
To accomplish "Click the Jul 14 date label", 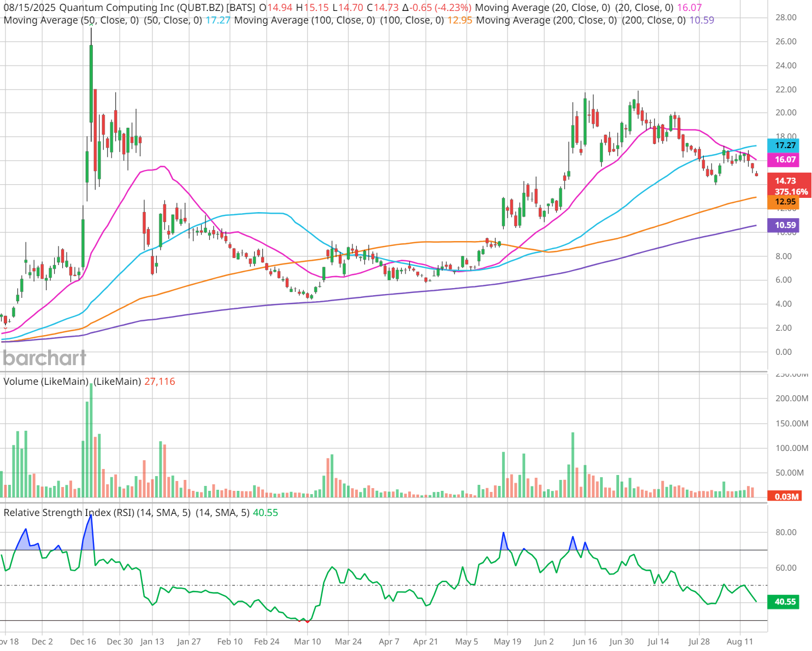I will pos(658,642).
